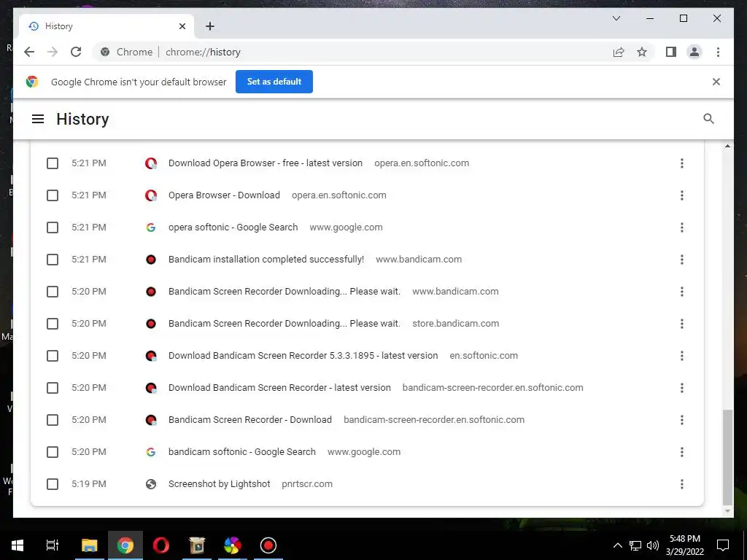Tick checkbox for Bandicam installation completed entry
Image resolution: width=747 pixels, height=560 pixels.
(53, 260)
